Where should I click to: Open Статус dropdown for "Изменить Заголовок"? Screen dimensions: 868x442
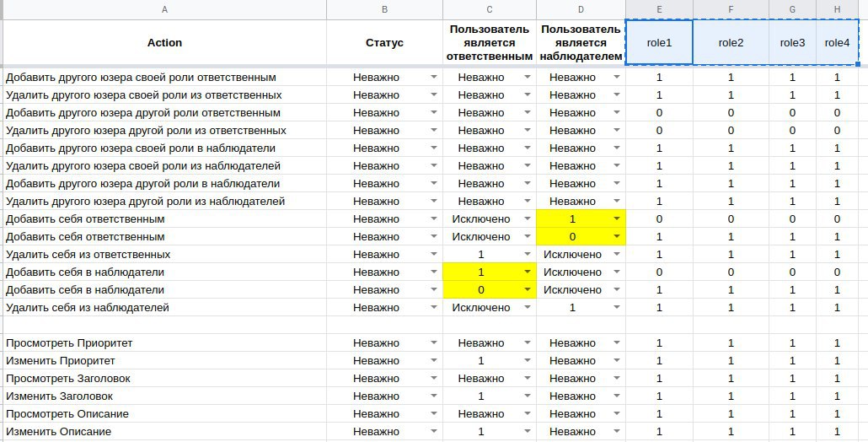tap(434, 396)
